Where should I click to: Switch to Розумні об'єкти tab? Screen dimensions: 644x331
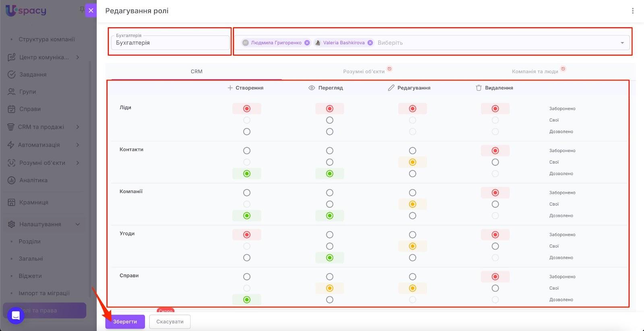point(363,72)
